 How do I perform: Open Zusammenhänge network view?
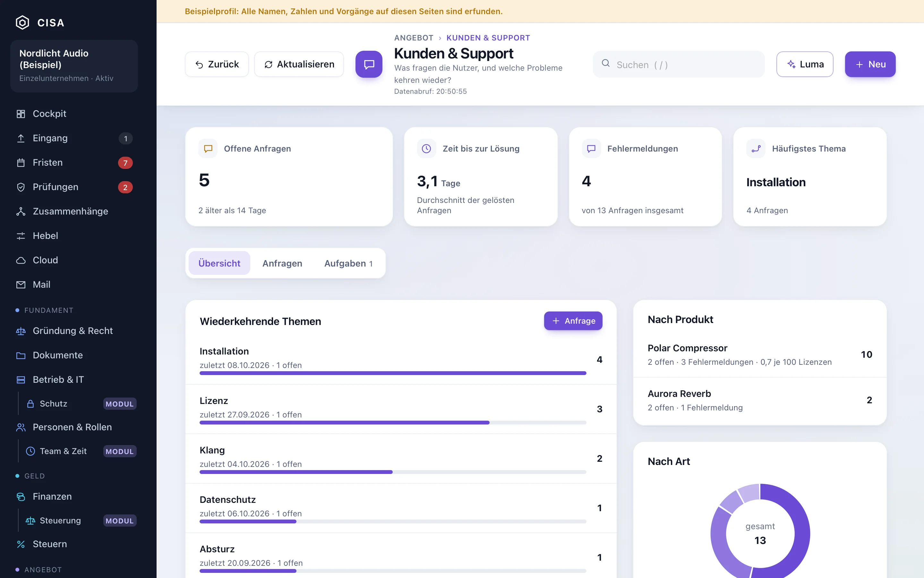click(x=74, y=211)
